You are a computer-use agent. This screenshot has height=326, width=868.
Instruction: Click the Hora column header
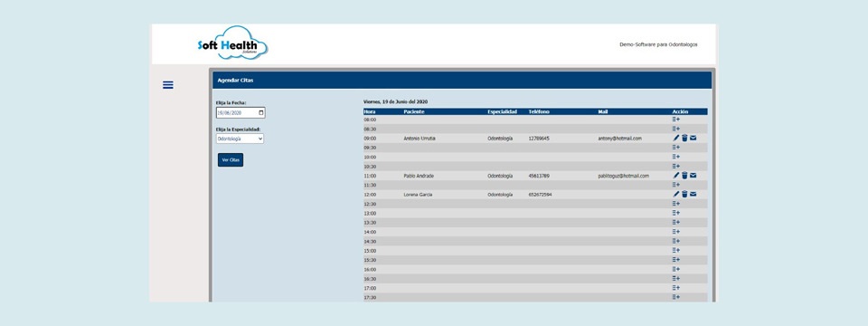(x=369, y=111)
